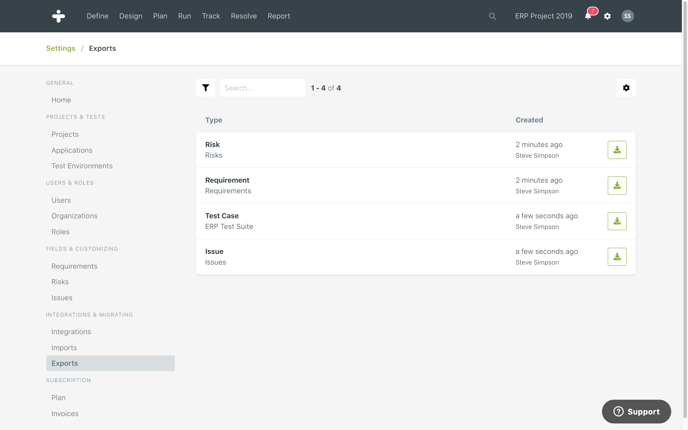Click the filter funnel icon
The width and height of the screenshot is (688, 430).
(205, 88)
